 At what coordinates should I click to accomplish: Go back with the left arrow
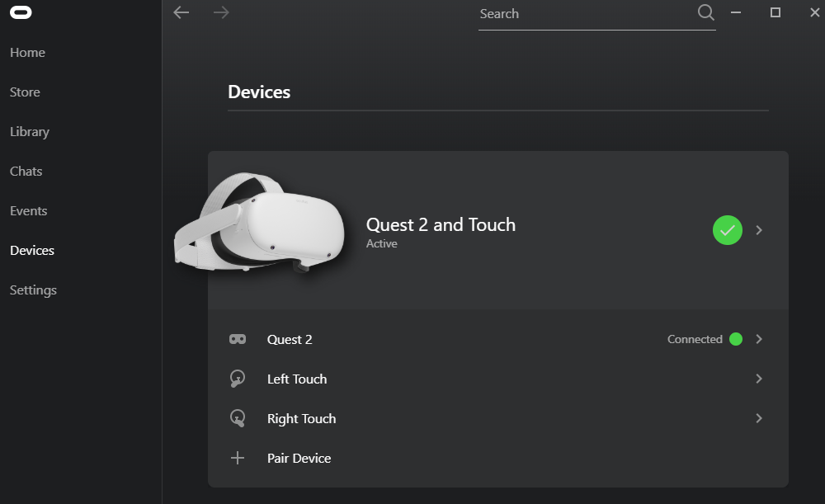pyautogui.click(x=181, y=12)
